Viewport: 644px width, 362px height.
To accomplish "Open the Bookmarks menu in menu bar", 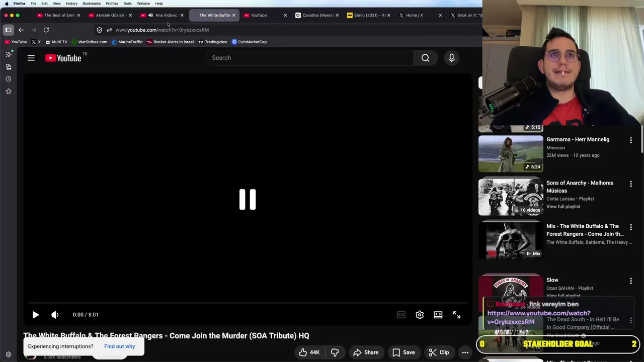I will click(x=92, y=4).
